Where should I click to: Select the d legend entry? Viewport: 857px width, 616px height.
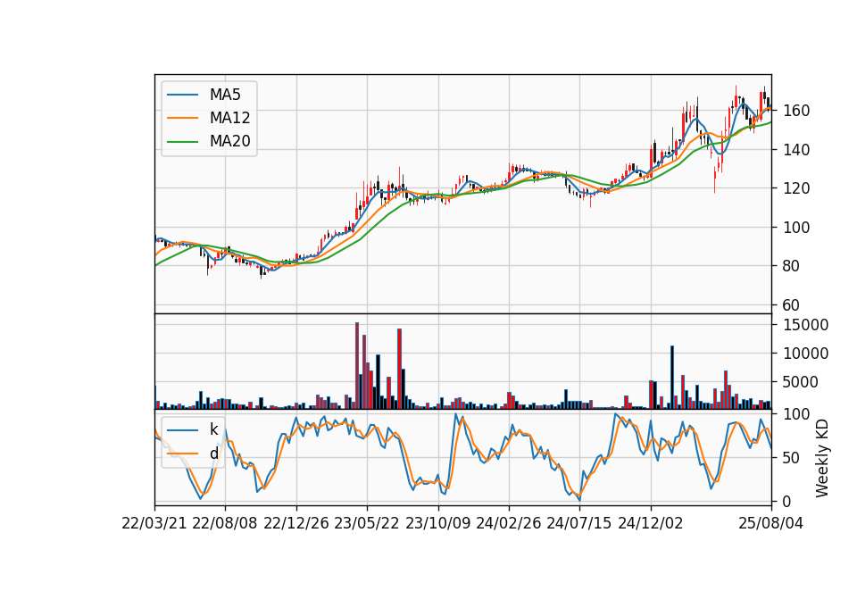pos(213,454)
